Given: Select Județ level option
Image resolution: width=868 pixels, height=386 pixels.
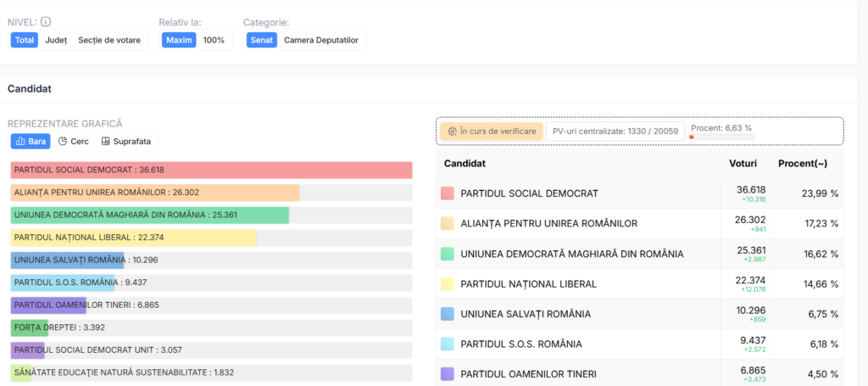Looking at the screenshot, I should point(56,40).
